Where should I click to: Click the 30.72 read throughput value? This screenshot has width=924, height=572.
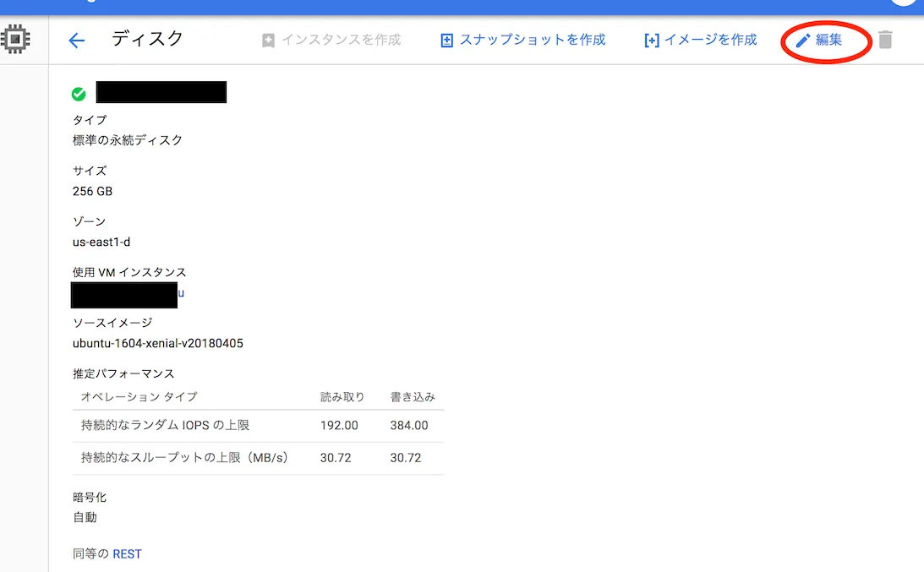click(336, 458)
